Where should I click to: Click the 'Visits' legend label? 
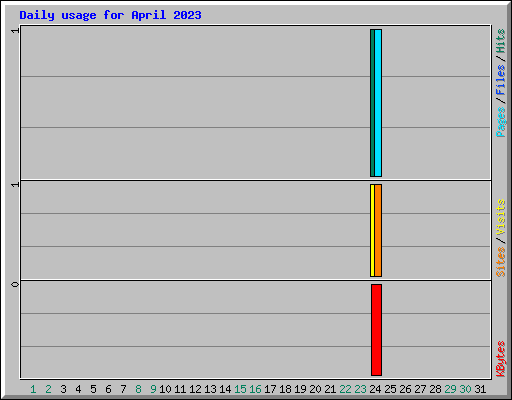tap(501, 218)
